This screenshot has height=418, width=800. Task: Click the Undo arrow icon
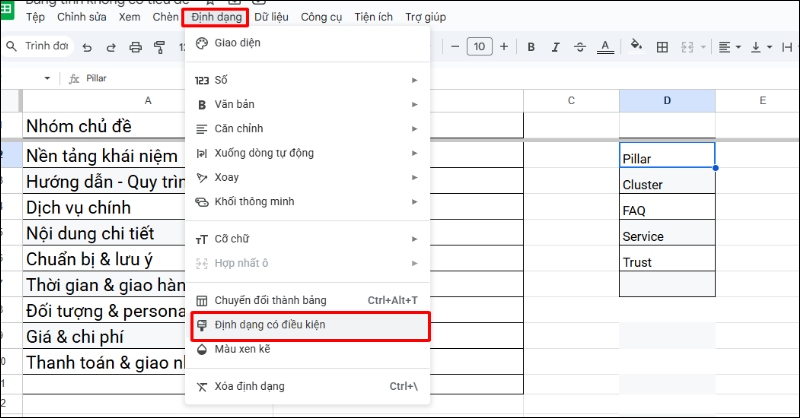coord(87,47)
